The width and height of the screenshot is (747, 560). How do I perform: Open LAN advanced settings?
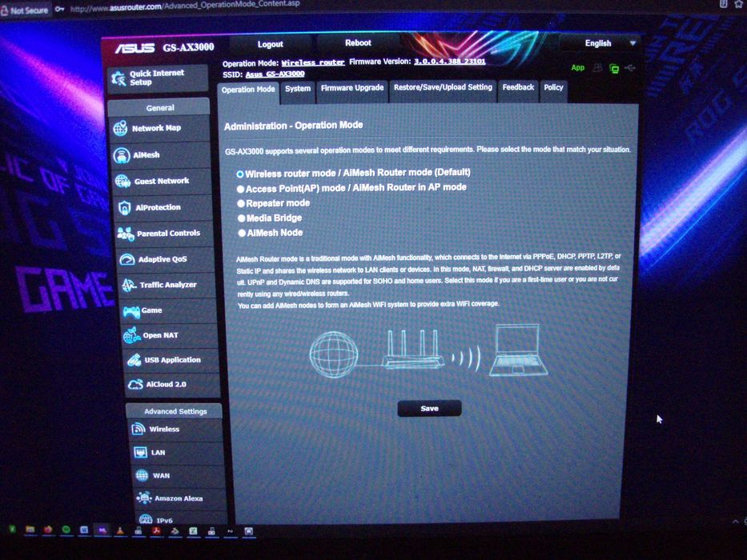(x=177, y=452)
